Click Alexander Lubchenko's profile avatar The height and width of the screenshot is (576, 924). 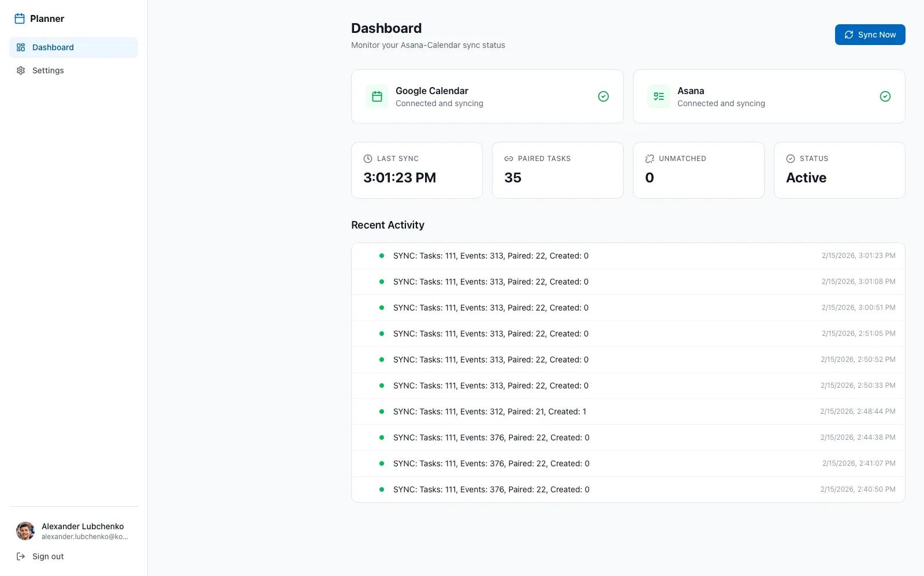click(25, 531)
